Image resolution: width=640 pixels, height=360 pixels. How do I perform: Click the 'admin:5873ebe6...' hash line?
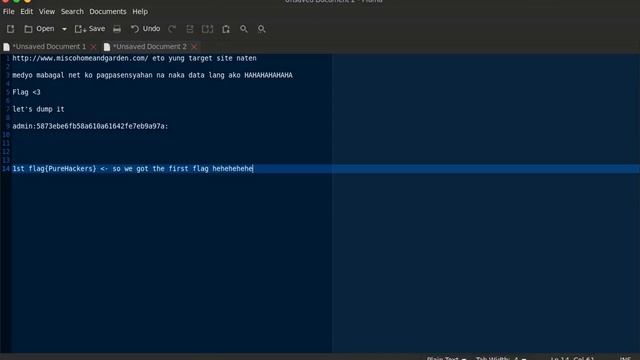90,126
